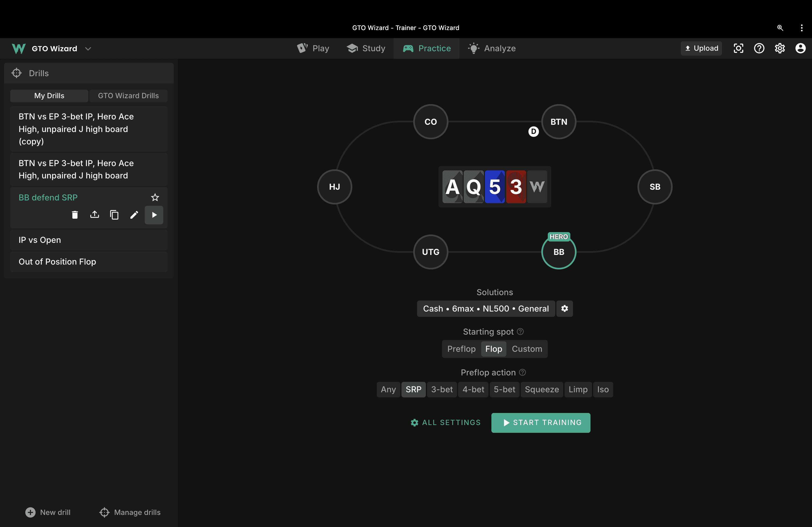This screenshot has height=527, width=812.
Task: Open the Cash 6max NL500 solutions selector
Action: click(x=485, y=309)
